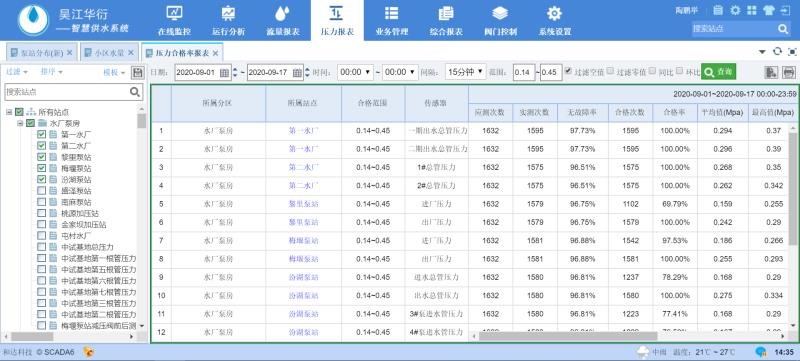Open the tab list dropdown arrow

762,51
